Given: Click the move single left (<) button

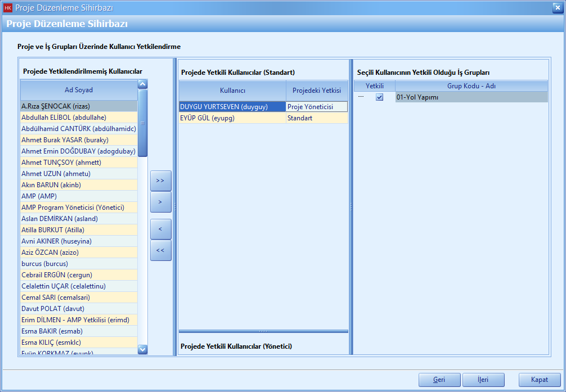Looking at the screenshot, I should [x=160, y=229].
